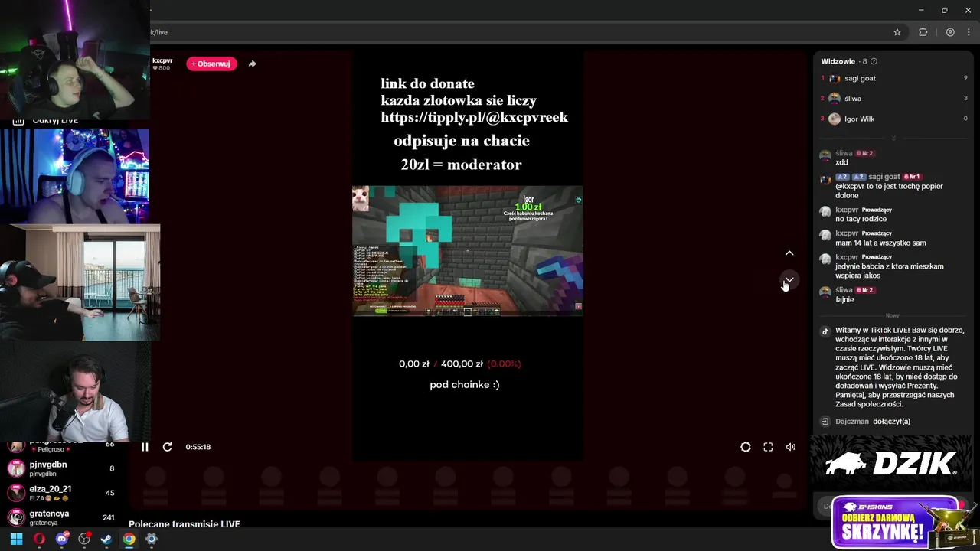Click the top webcam overlay feed
This screenshot has width=980, height=551.
click(x=75, y=60)
